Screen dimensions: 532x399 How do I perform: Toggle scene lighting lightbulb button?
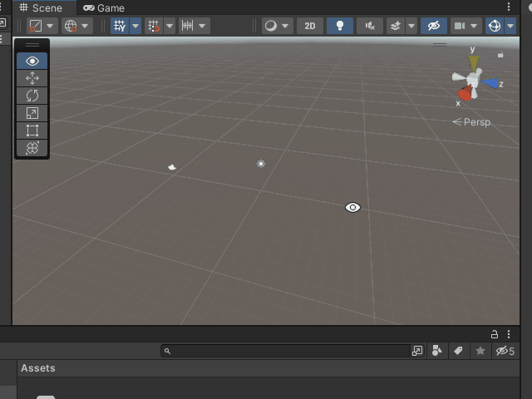[x=340, y=26]
